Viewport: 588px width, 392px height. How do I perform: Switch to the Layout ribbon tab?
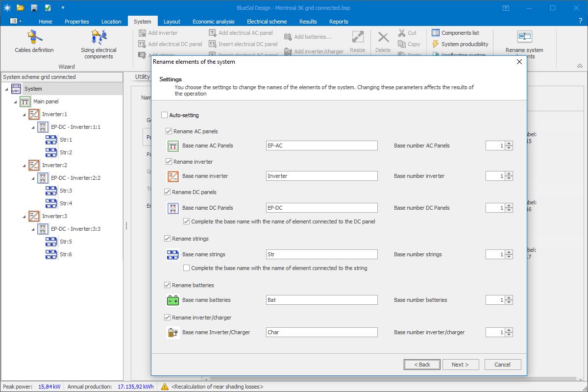click(x=172, y=21)
